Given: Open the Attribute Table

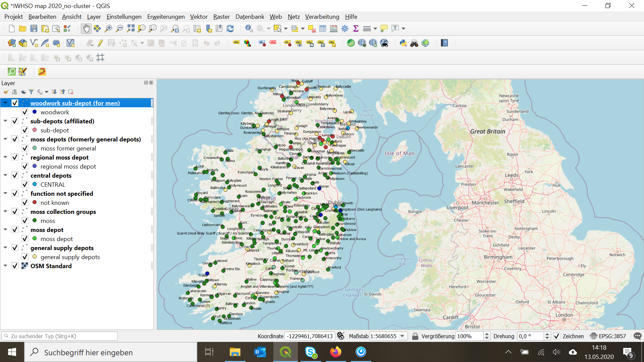Looking at the screenshot, I should tap(323, 28).
